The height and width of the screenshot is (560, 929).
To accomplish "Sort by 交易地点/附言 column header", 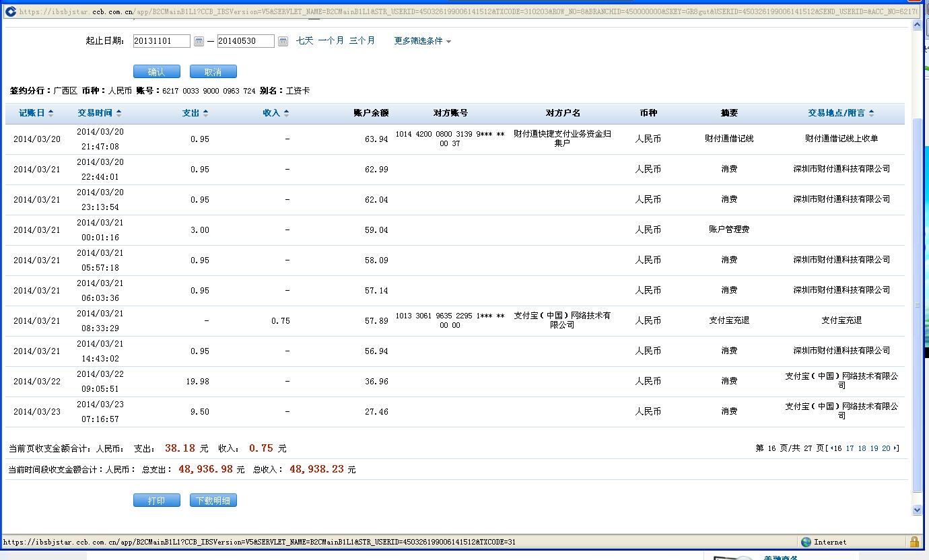I will 841,113.
